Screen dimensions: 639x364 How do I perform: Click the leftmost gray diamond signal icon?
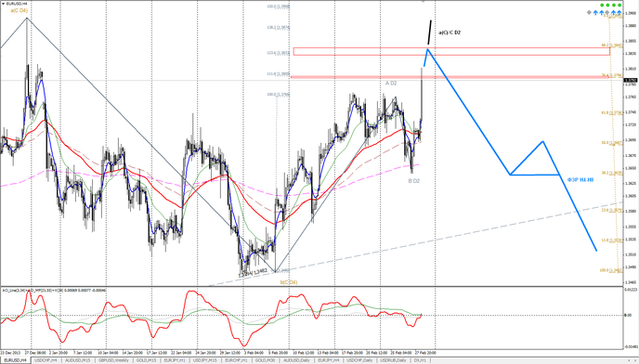coord(589,13)
